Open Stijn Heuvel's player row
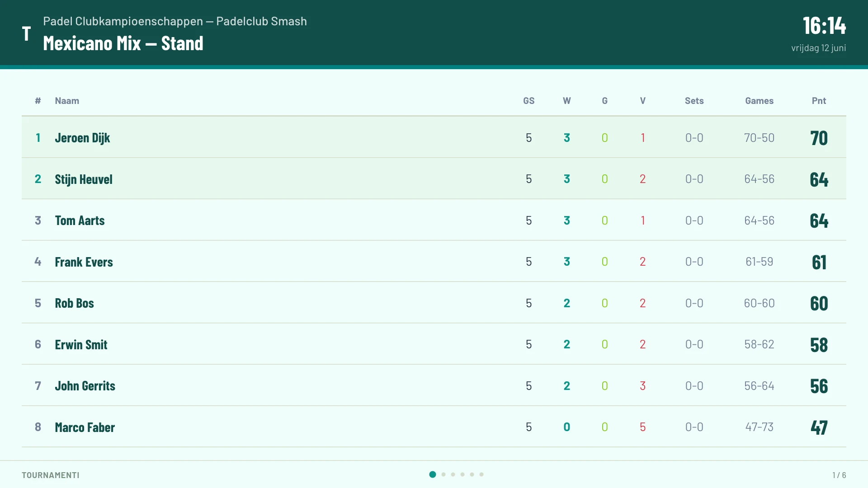868x488 pixels. [434, 179]
